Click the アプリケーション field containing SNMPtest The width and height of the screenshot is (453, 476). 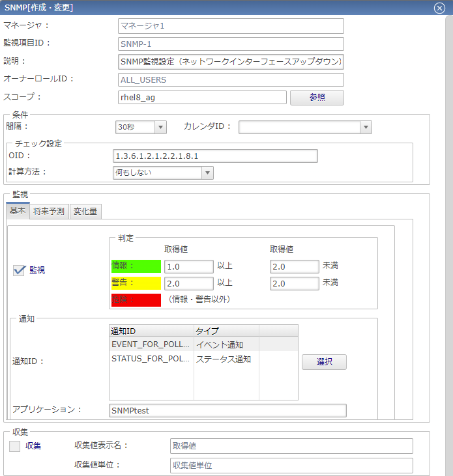click(x=227, y=410)
